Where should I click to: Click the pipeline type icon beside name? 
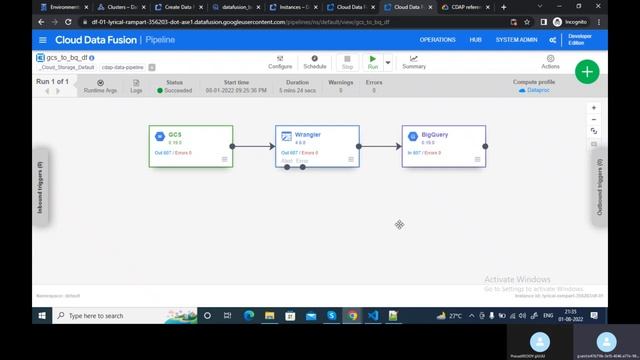pyautogui.click(x=40, y=58)
